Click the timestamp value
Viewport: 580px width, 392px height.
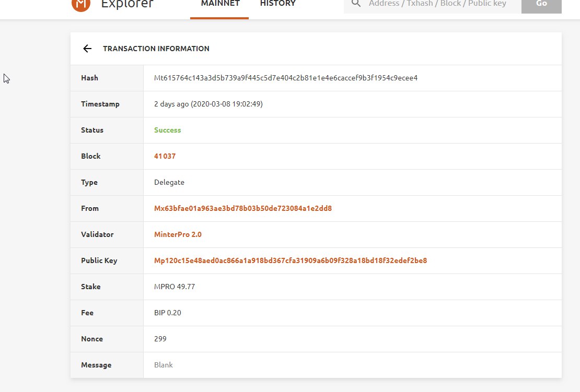tap(208, 104)
